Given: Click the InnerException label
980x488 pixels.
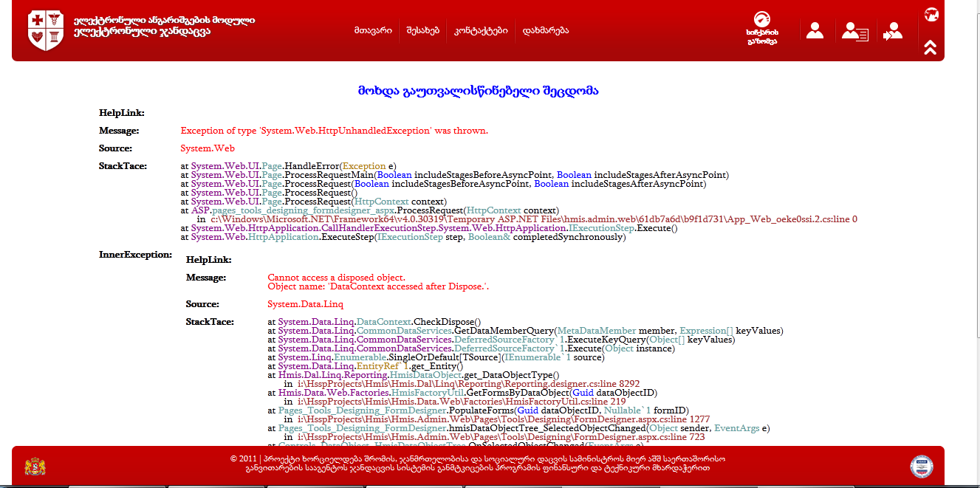Looking at the screenshot, I should pos(135,254).
